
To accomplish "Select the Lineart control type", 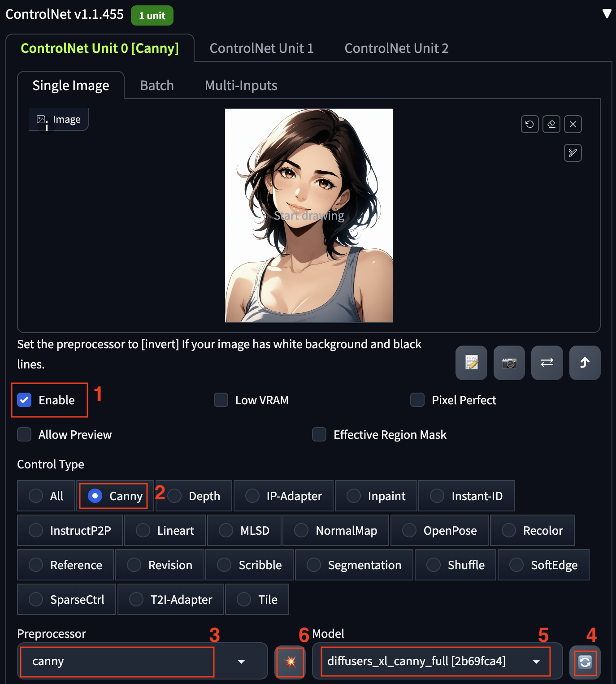I will pos(165,530).
